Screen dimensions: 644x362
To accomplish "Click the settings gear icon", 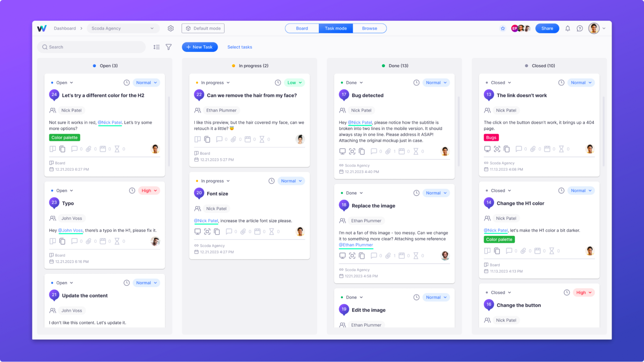I will [x=171, y=28].
